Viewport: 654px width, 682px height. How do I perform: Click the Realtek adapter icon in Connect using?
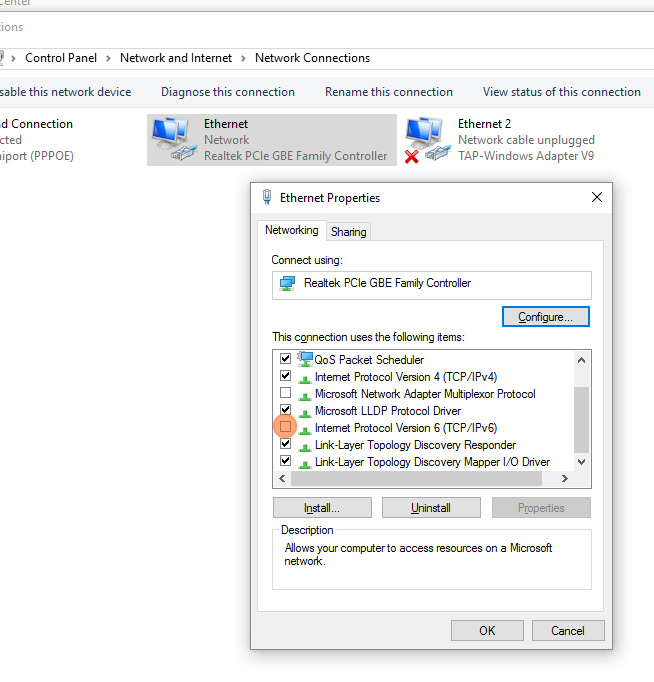point(287,284)
